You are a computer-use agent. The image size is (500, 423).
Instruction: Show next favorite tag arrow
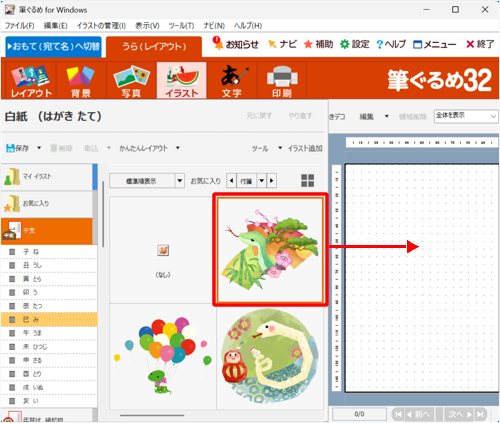point(272,181)
